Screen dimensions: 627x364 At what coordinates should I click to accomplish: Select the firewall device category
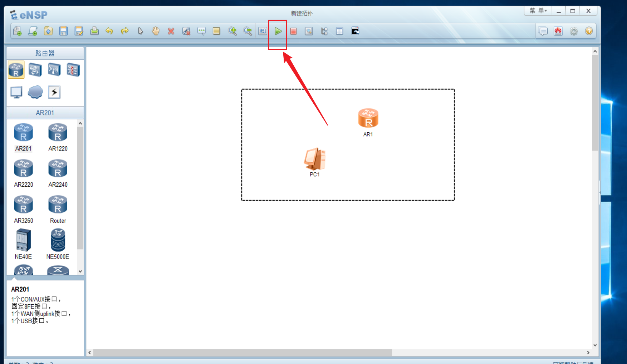(x=73, y=69)
